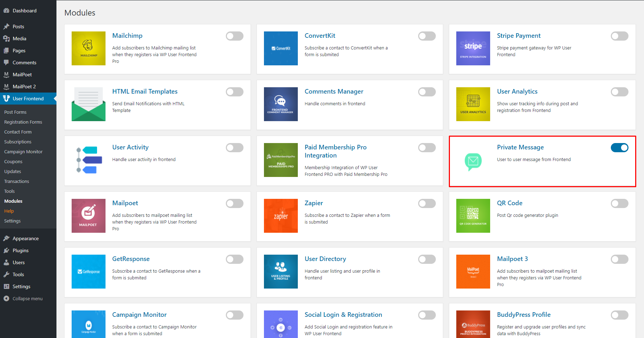Open the Paid Membership Pro Integration title link
The width and height of the screenshot is (644, 338).
[336, 151]
